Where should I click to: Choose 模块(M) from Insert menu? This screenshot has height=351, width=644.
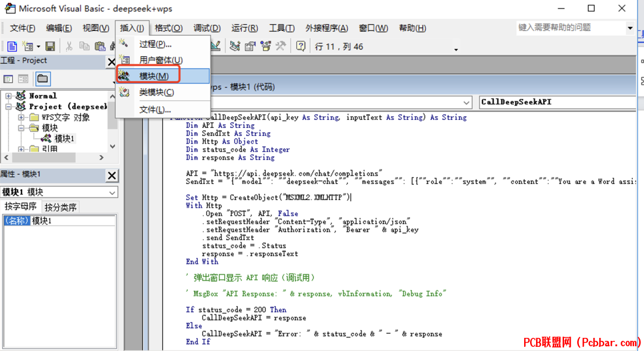click(x=163, y=76)
